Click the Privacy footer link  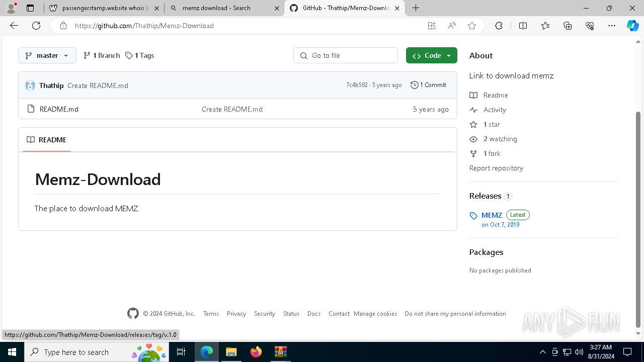pyautogui.click(x=236, y=314)
